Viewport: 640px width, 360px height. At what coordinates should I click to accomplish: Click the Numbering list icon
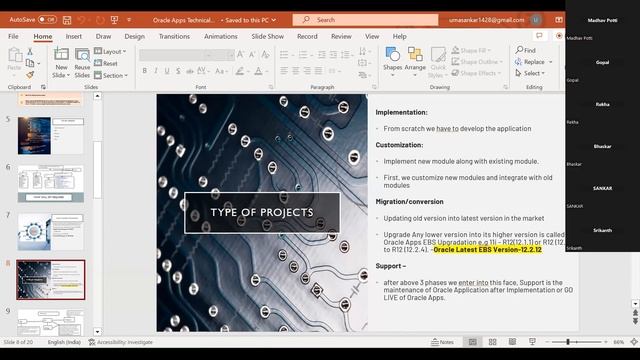tap(303, 54)
